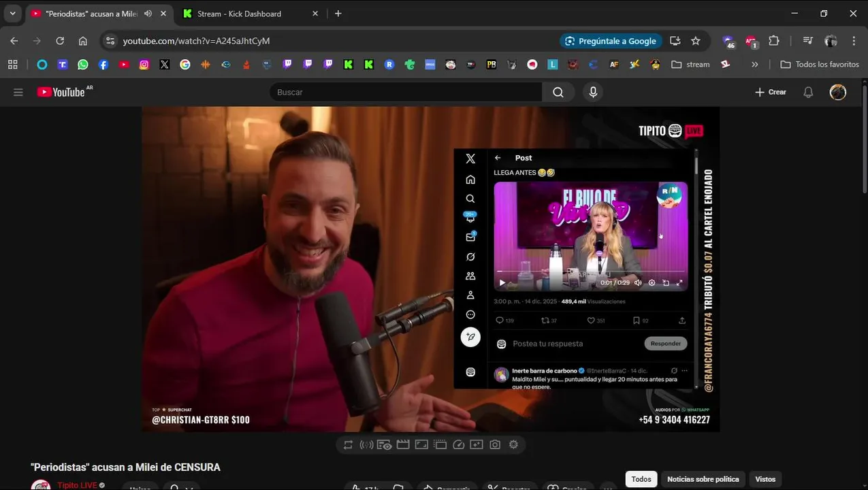The image size is (868, 490).
Task: Select the 'Noticias sobre política' chip
Action: click(703, 479)
